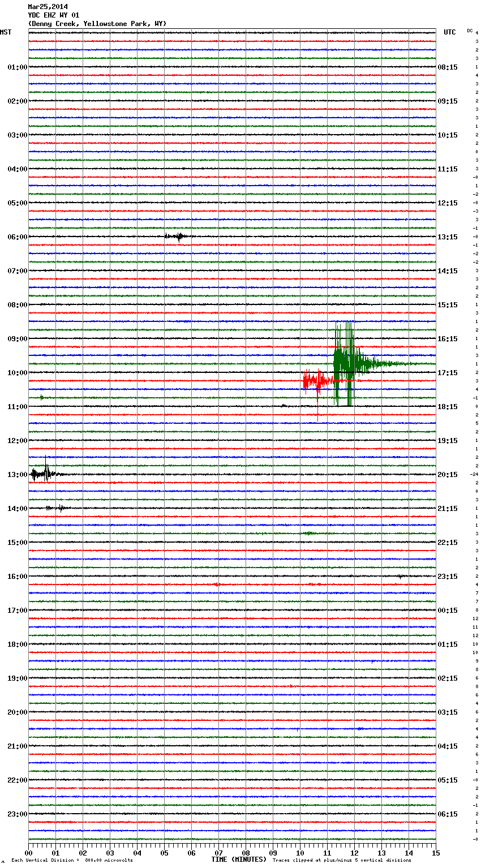Click the small black event on 06:00 trace
Image resolution: width=481 pixels, height=868 pixels.
coord(177,237)
